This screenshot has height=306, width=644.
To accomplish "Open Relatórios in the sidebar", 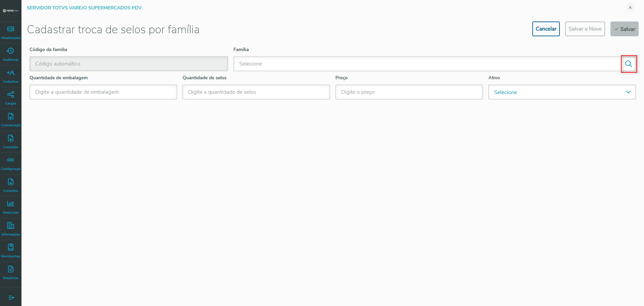I will 11,272.
